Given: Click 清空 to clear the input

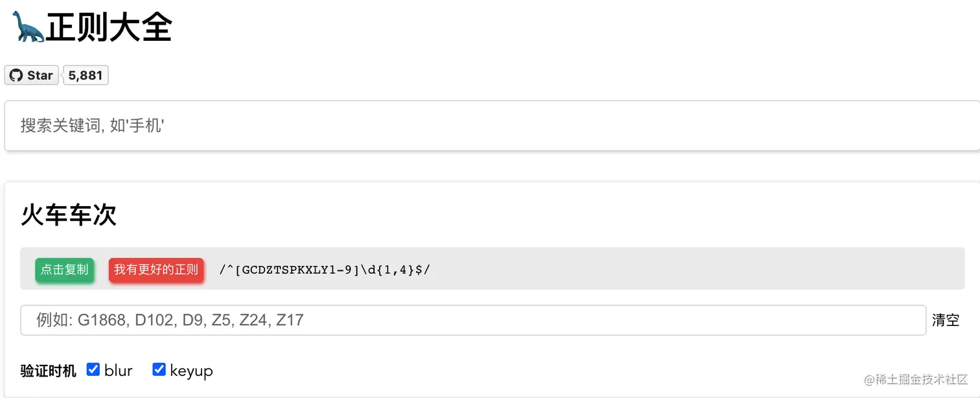Looking at the screenshot, I should pyautogui.click(x=946, y=320).
